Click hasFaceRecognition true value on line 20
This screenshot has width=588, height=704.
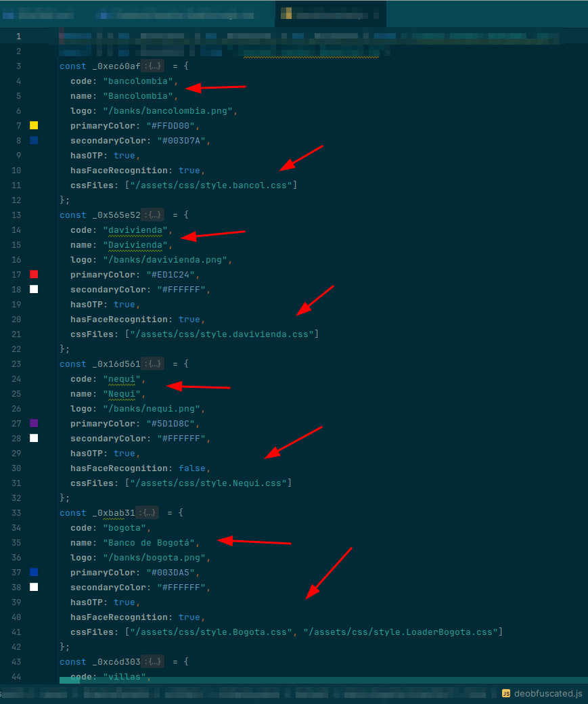189,320
